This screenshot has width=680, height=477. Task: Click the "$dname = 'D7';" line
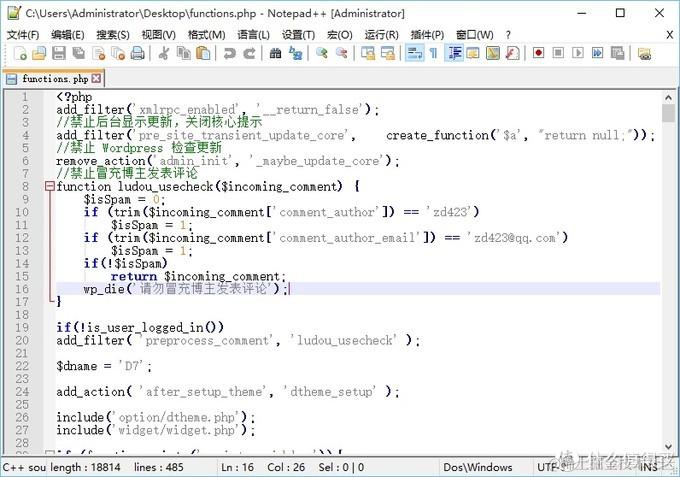pyautogui.click(x=104, y=366)
